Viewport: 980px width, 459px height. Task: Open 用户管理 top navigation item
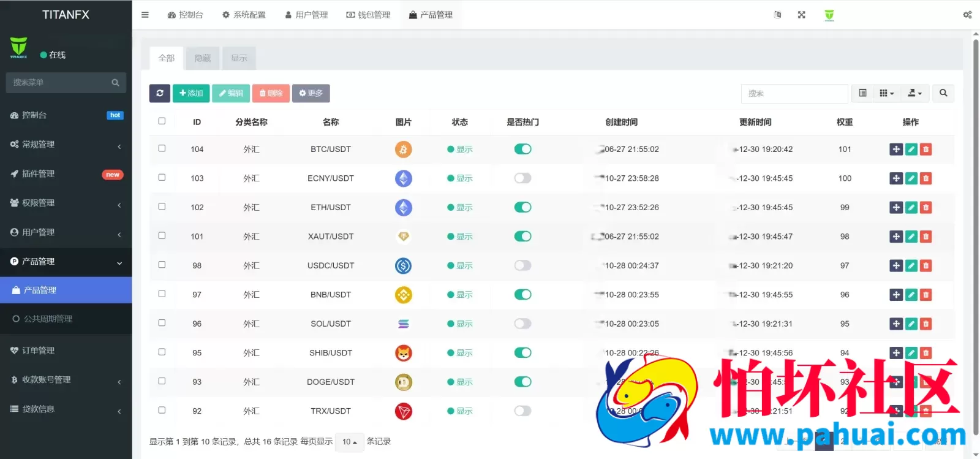point(306,15)
